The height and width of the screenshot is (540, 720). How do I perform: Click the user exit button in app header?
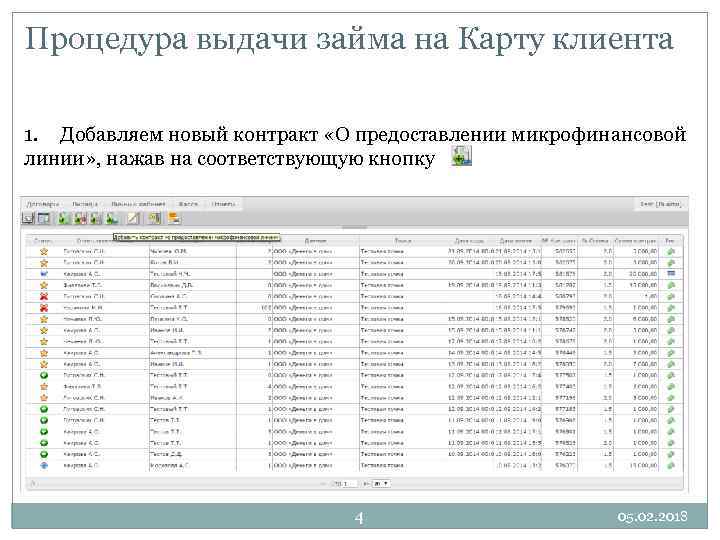(x=661, y=204)
